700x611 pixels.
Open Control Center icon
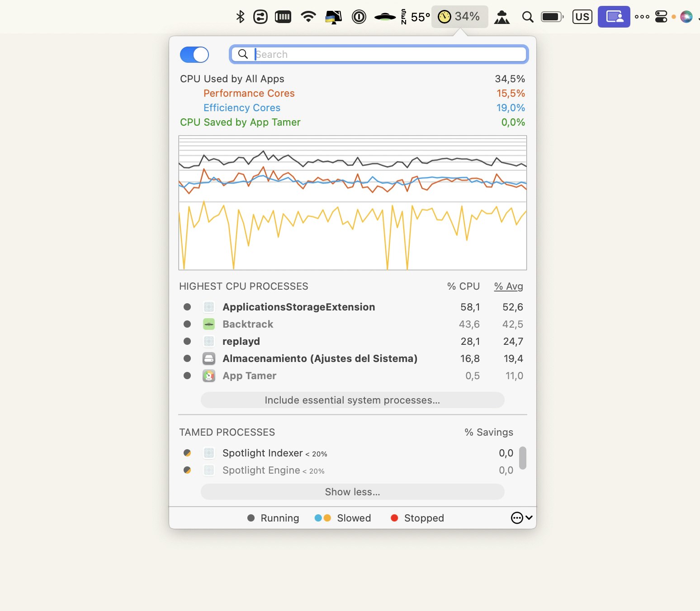[x=661, y=17]
